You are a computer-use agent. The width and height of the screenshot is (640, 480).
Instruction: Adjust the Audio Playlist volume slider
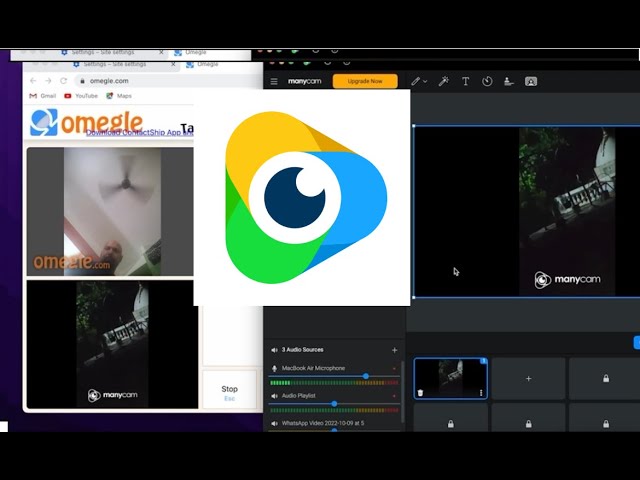tap(333, 404)
